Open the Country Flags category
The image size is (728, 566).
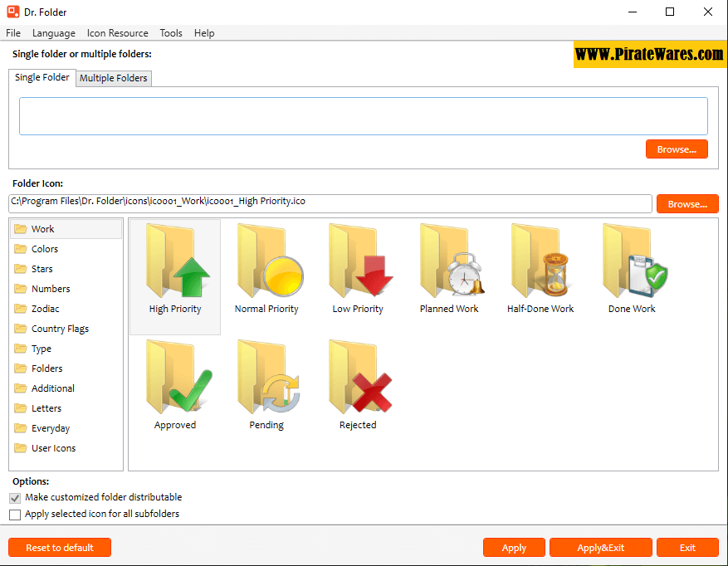click(x=60, y=329)
